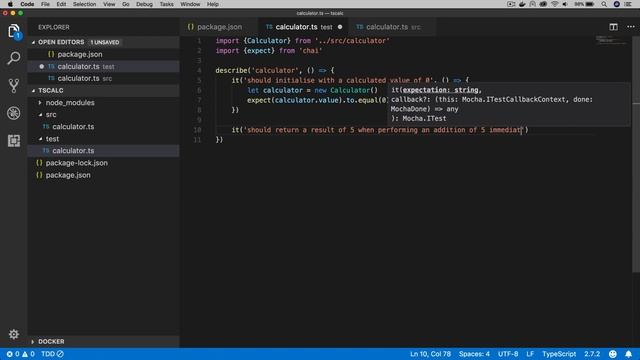
Task: Open the Window menu
Action: pos(190,4)
